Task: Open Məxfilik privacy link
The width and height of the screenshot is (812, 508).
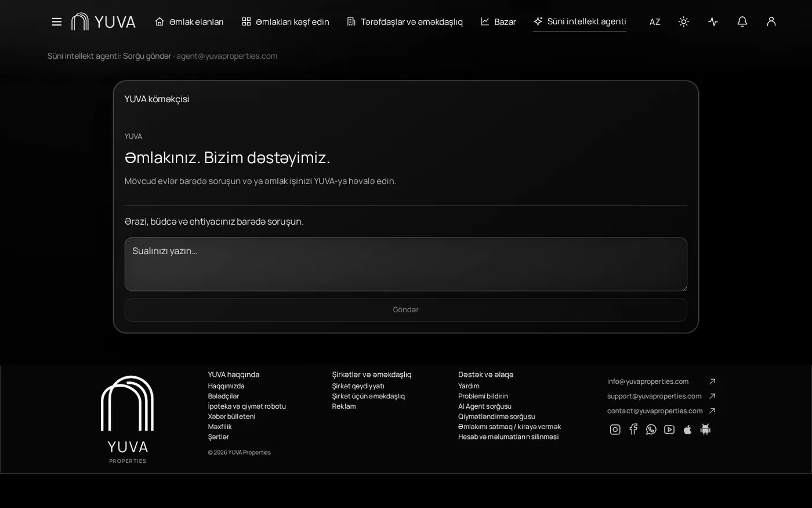Action: click(220, 427)
